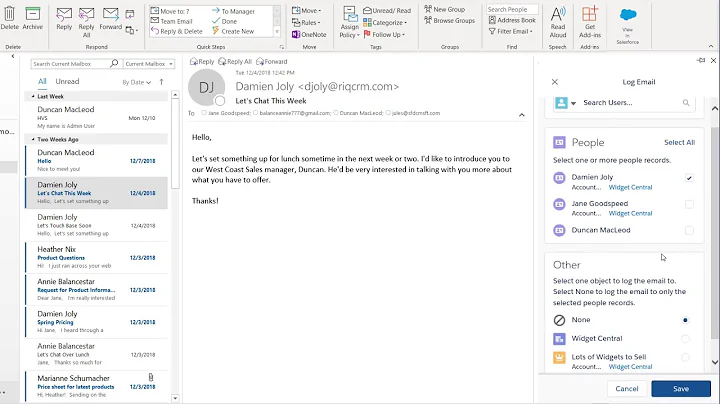The image size is (720, 404).
Task: Click To Manager quick step
Action: coord(233,11)
